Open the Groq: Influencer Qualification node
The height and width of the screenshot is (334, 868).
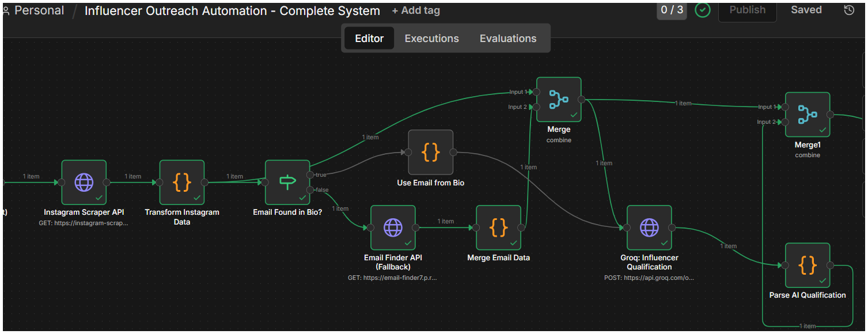coord(649,228)
